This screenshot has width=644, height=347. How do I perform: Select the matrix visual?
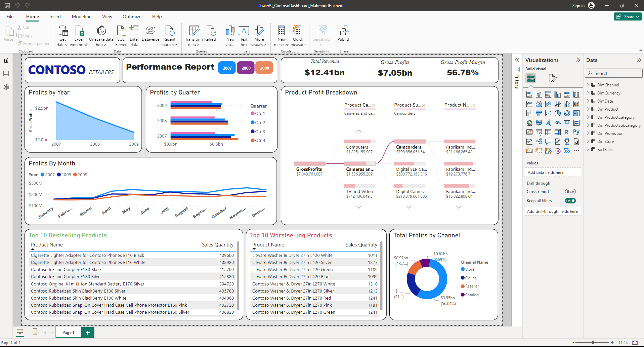(558, 132)
